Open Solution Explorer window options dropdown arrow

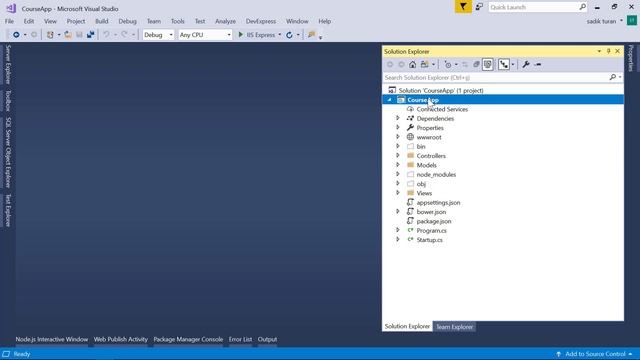point(599,51)
